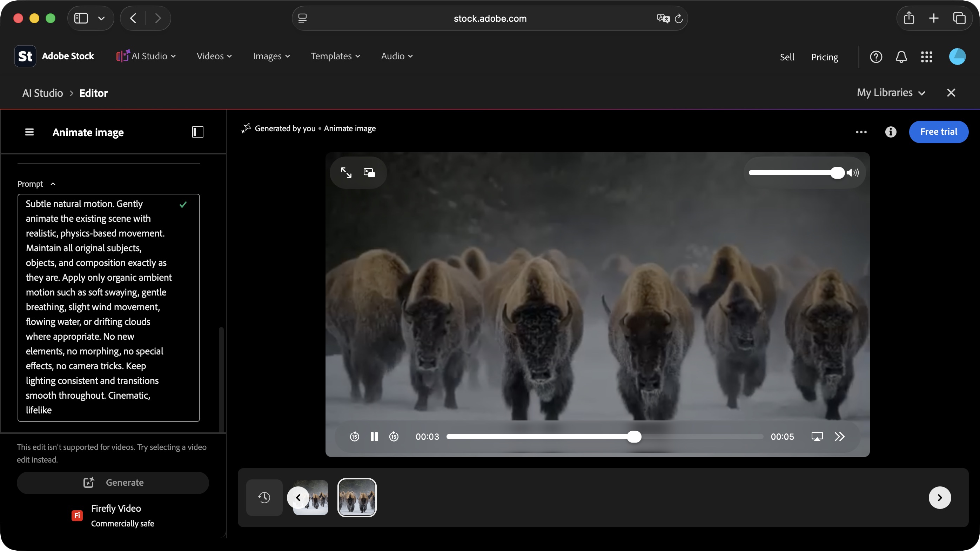Viewport: 980px width, 551px height.
Task: Click the Firefly Video label
Action: (116, 509)
